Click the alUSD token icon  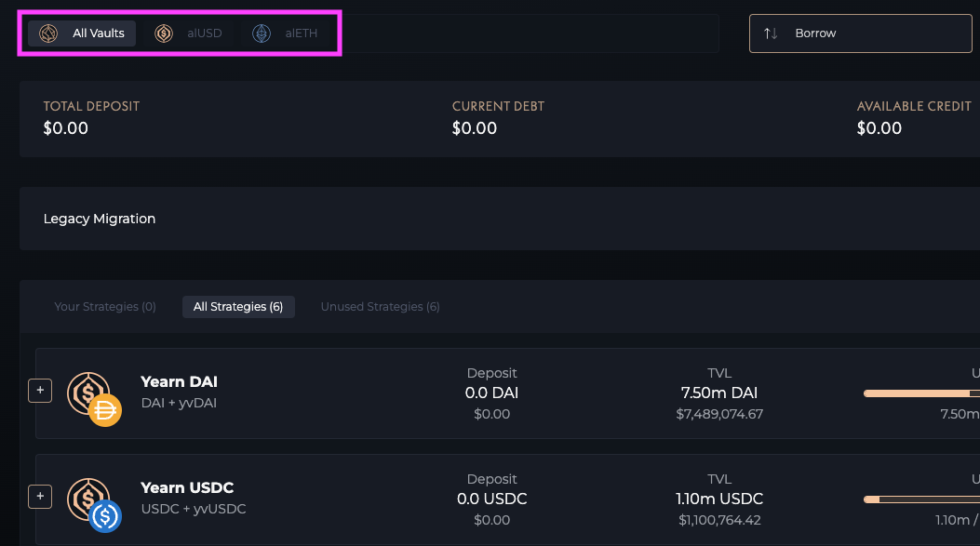pos(164,33)
